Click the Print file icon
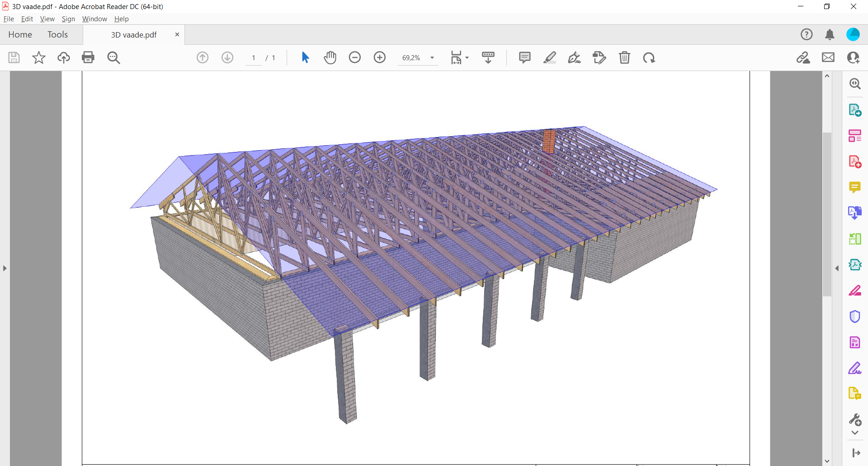The height and width of the screenshot is (466, 868). [88, 57]
